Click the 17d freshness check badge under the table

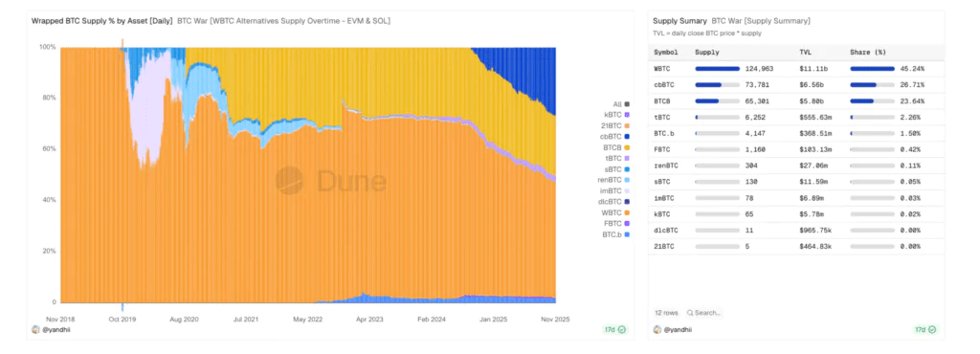click(926, 330)
